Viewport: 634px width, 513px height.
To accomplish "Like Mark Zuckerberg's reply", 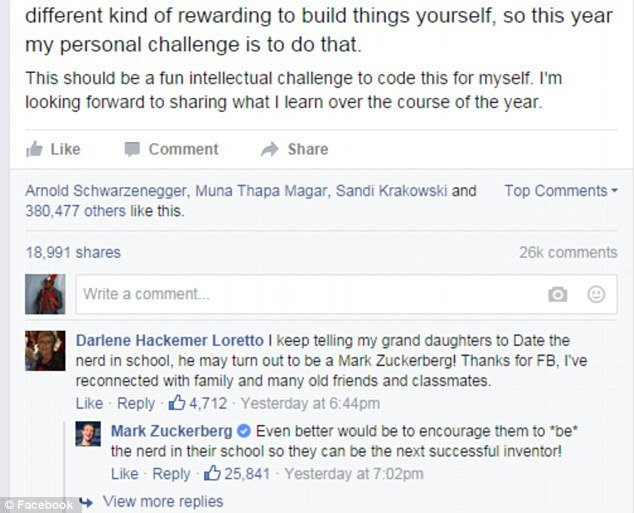I will [x=124, y=473].
